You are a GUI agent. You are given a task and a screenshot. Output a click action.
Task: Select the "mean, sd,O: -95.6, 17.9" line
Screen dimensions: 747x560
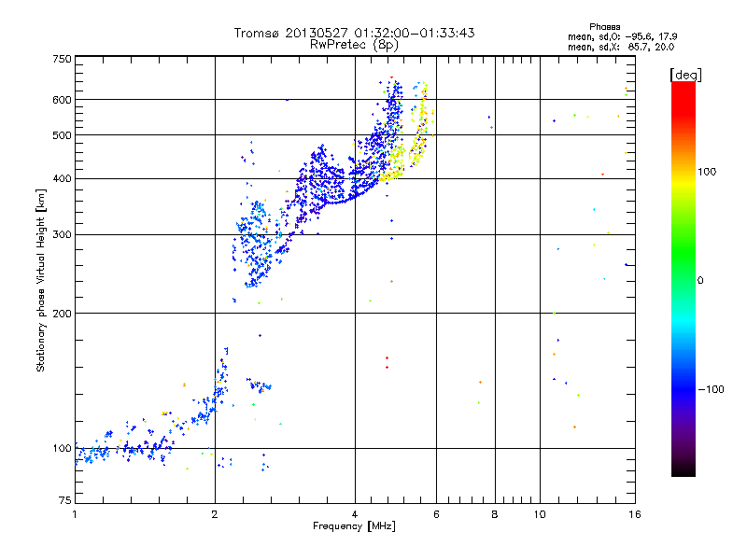click(622, 36)
